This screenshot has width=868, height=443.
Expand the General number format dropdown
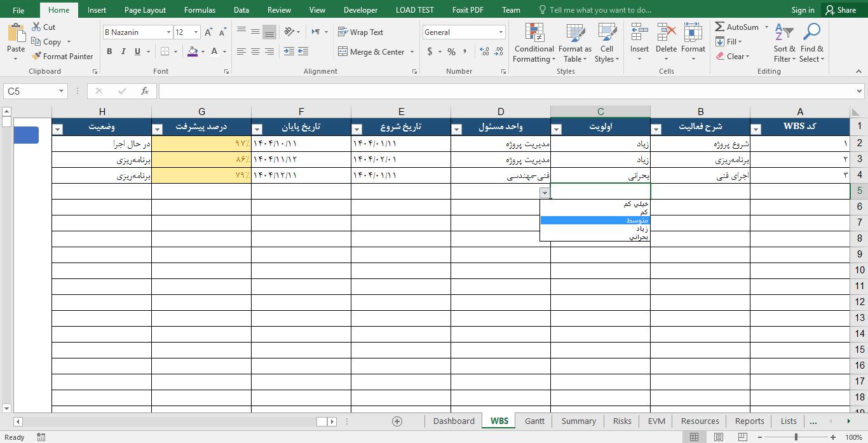tap(501, 32)
